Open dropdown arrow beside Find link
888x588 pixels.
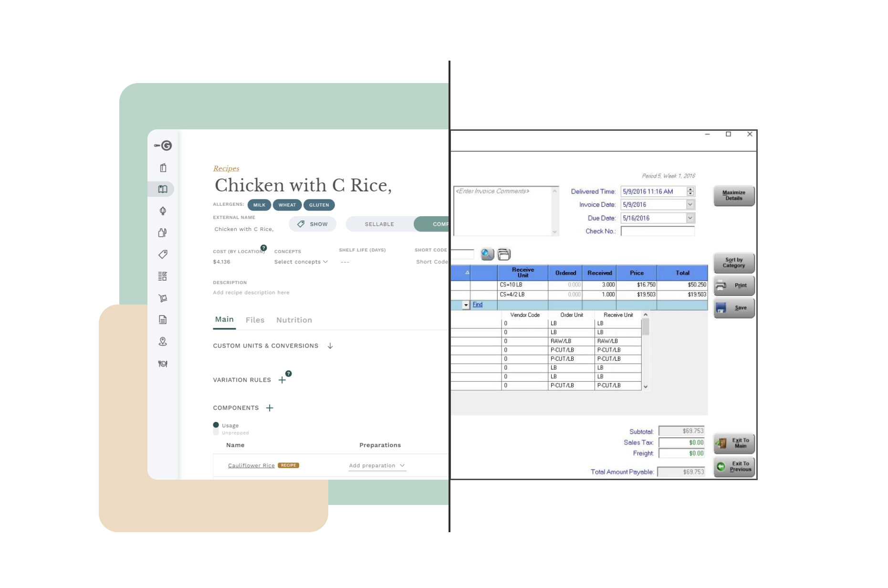click(x=466, y=305)
